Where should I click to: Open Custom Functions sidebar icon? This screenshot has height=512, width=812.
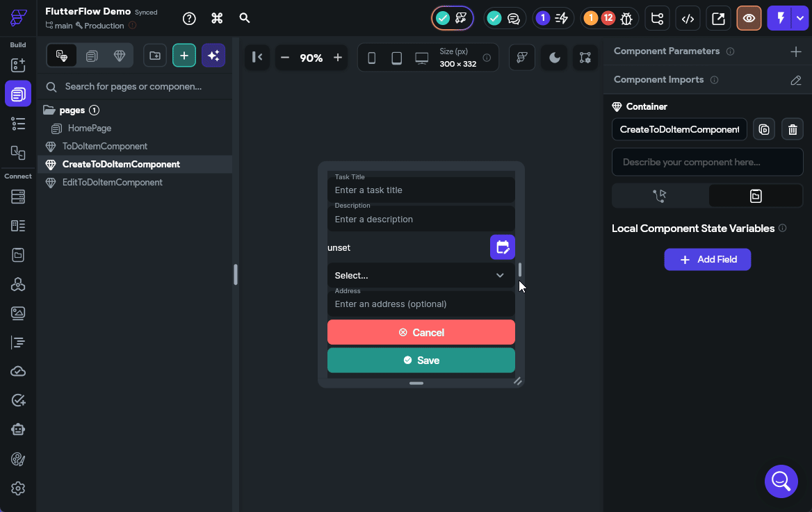[18, 342]
